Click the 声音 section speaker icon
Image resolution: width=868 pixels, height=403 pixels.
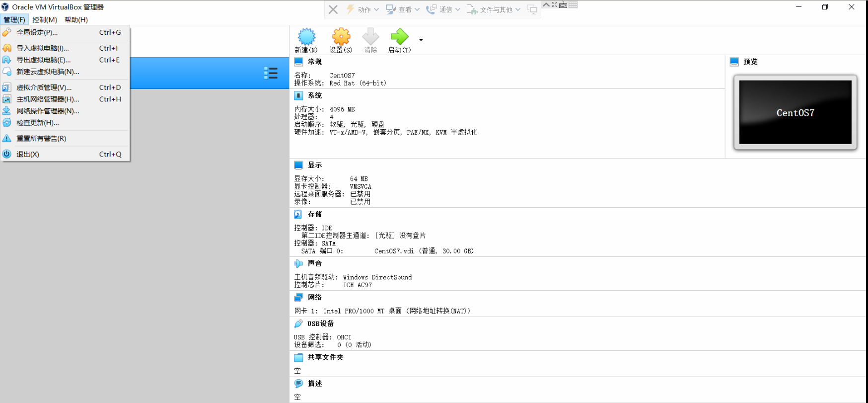[298, 263]
